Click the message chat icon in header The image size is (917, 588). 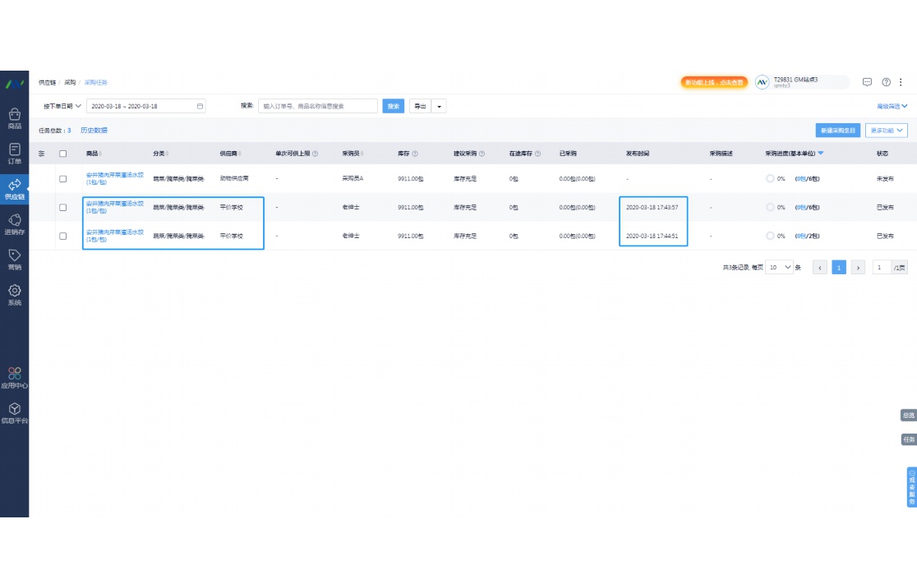point(867,82)
